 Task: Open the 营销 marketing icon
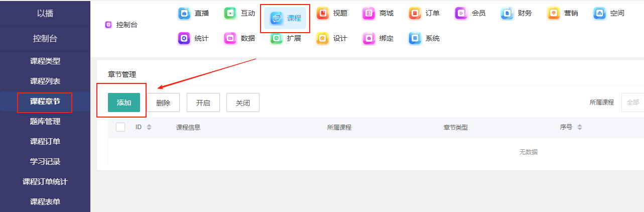point(554,14)
